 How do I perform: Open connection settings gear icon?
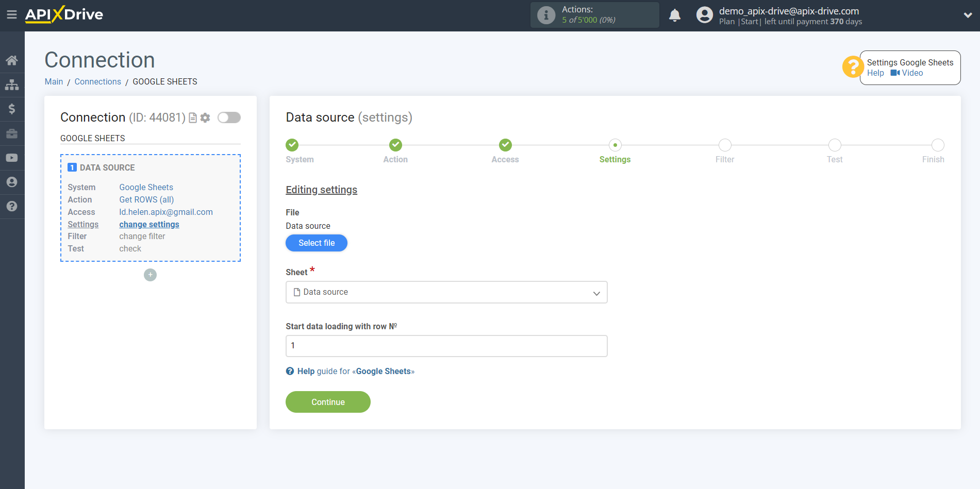(x=205, y=118)
